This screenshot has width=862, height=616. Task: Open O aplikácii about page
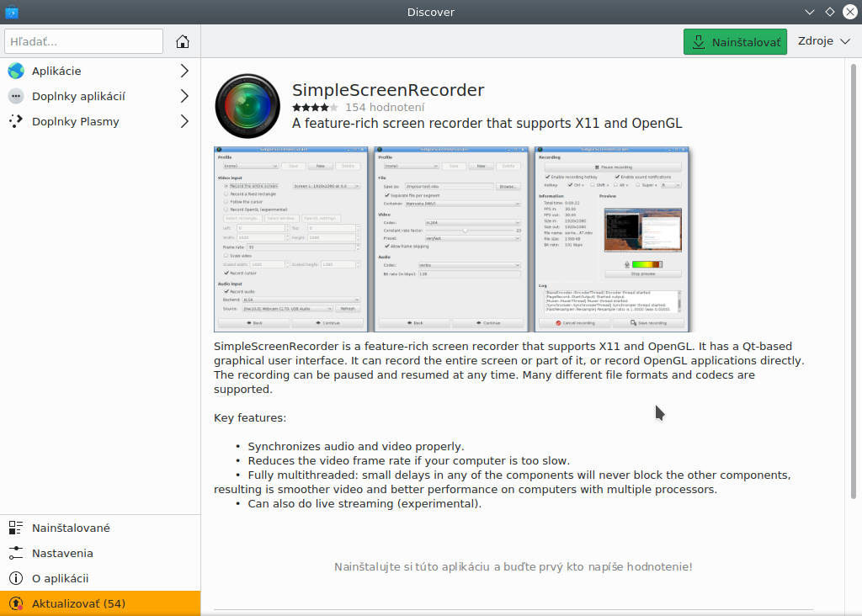click(100, 578)
